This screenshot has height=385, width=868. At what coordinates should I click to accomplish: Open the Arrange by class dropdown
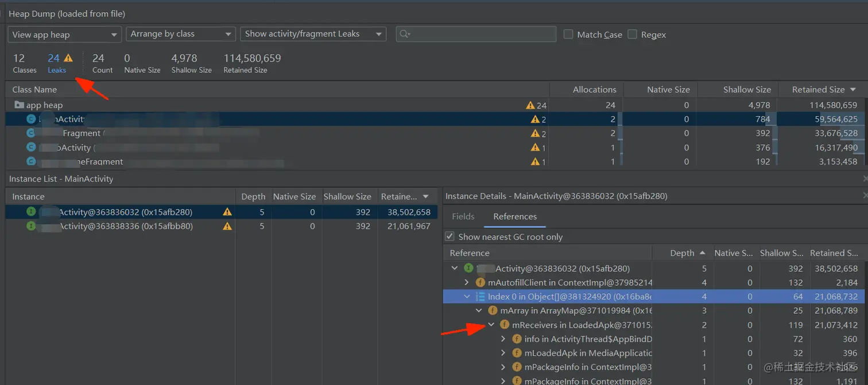tap(181, 34)
